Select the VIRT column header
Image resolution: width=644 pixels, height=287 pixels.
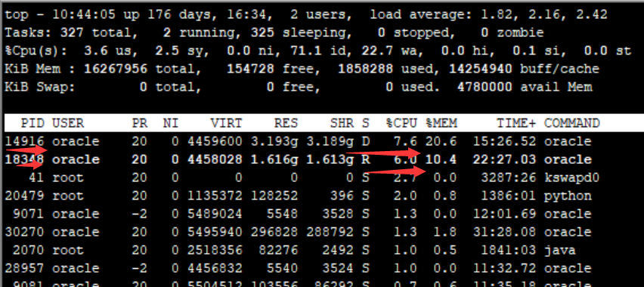point(226,123)
